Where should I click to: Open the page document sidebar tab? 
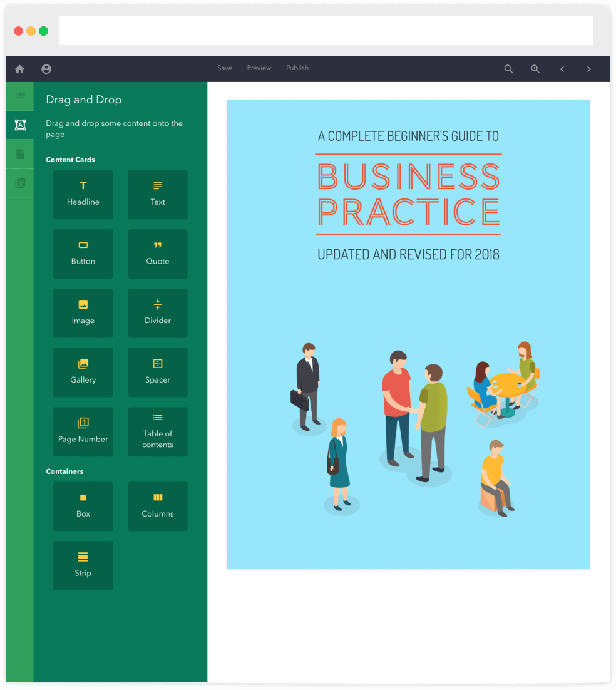coord(20,154)
